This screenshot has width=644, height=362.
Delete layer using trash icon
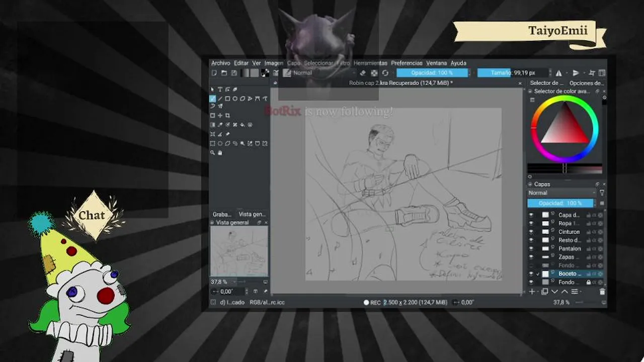point(602,292)
